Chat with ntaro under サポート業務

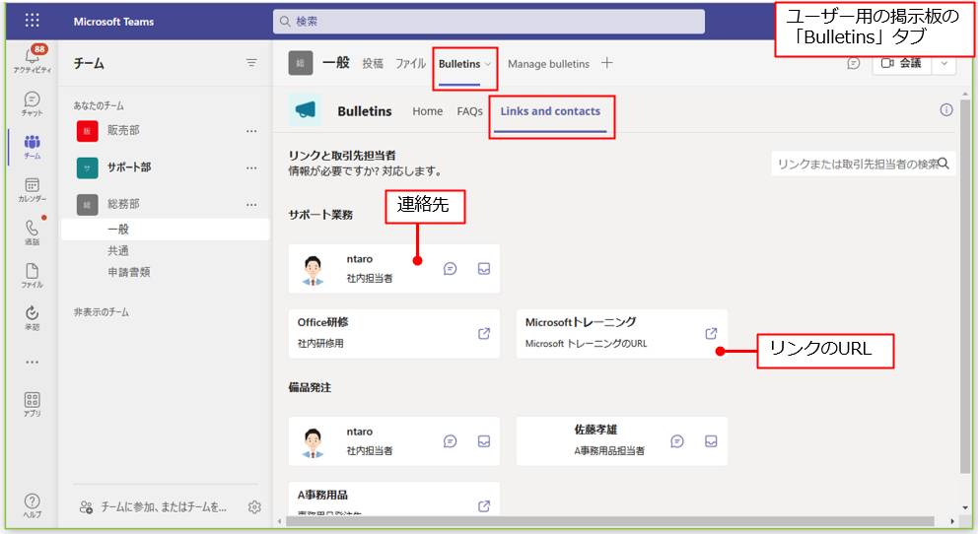tap(450, 269)
